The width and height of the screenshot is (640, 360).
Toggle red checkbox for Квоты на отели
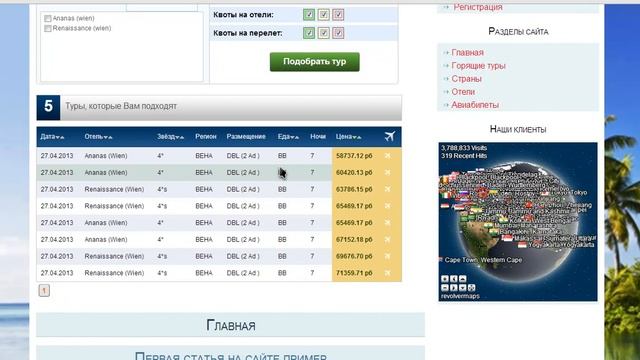tap(338, 15)
